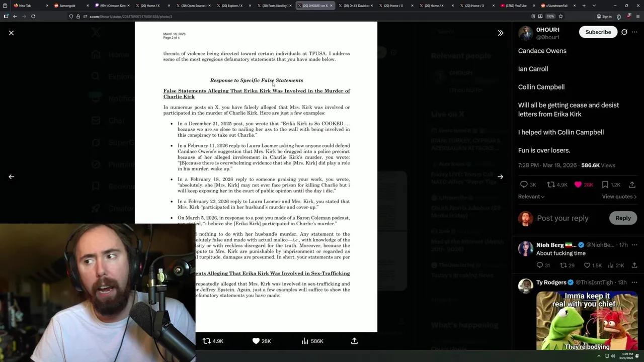The image size is (644, 362).
Task: Open the browser application menu
Action: pyautogui.click(x=637, y=16)
